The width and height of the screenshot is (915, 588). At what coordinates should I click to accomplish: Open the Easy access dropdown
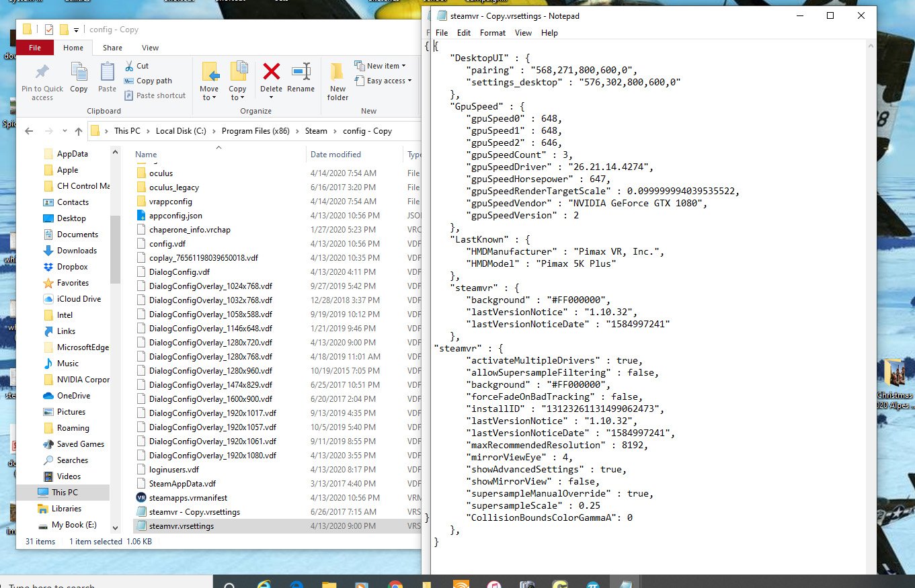[x=383, y=81]
